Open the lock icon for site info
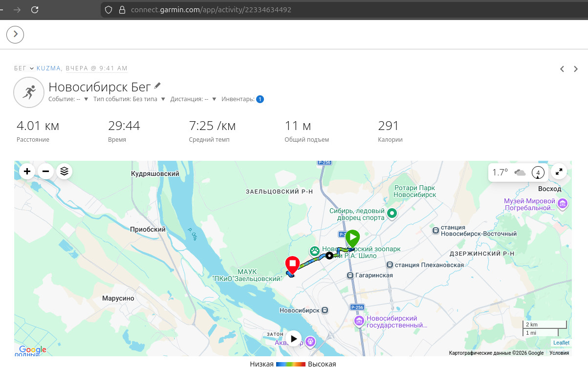588x388 pixels. click(122, 10)
